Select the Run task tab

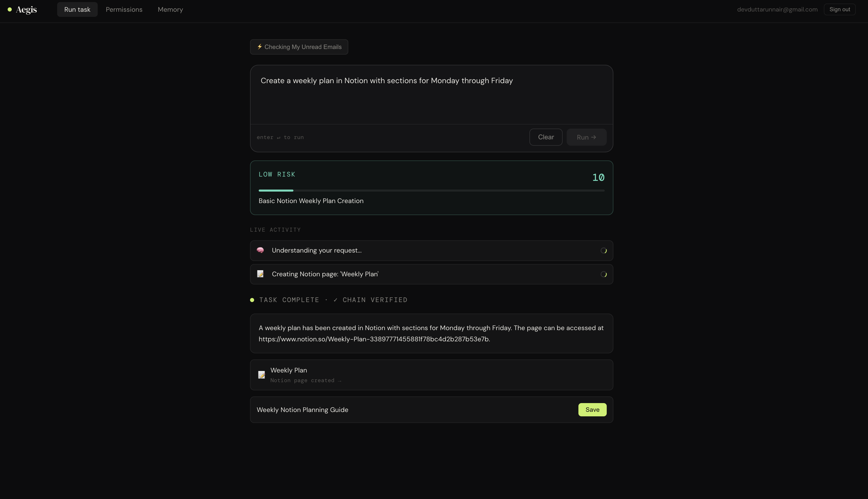(x=77, y=10)
